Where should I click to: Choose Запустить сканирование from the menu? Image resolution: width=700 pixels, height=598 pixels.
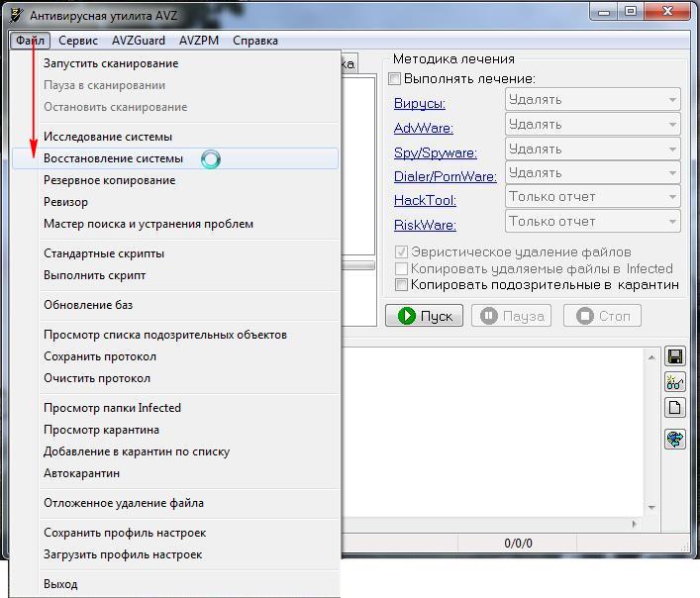coord(175,63)
